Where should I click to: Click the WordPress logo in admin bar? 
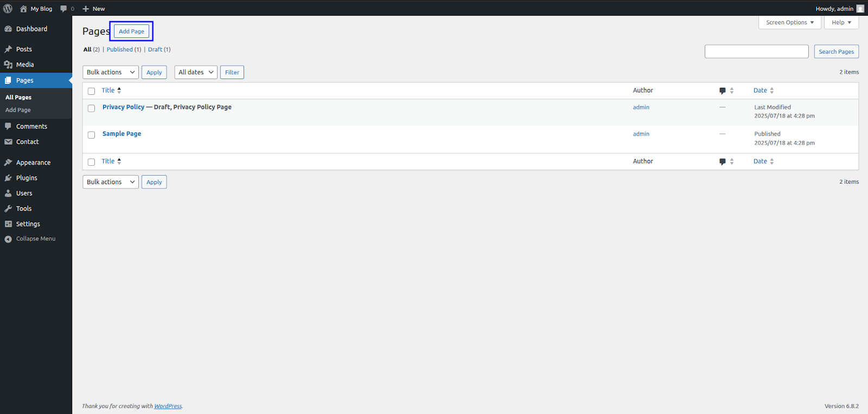pos(8,8)
